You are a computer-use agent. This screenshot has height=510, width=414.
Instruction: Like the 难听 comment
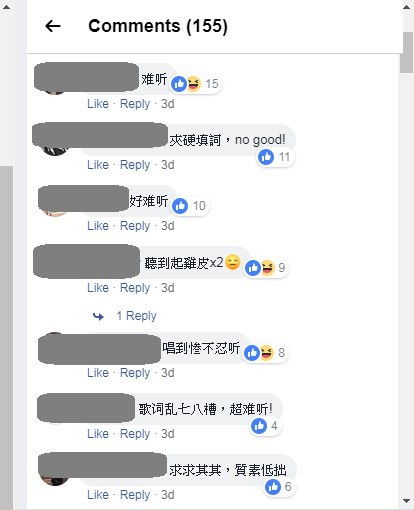[98, 104]
